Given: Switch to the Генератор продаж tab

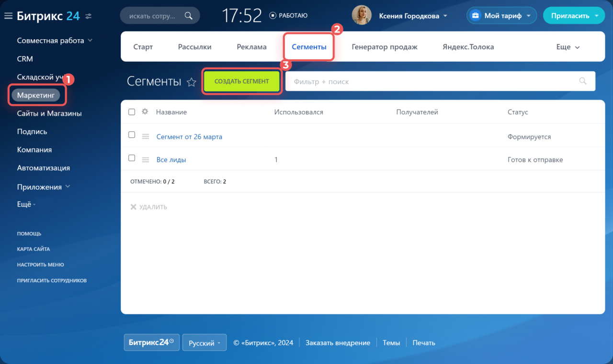Looking at the screenshot, I should coord(385,47).
